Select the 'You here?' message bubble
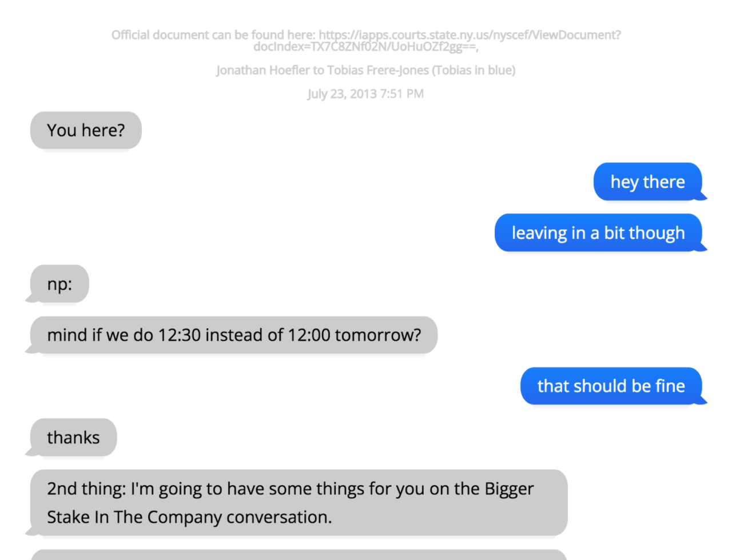 point(86,130)
